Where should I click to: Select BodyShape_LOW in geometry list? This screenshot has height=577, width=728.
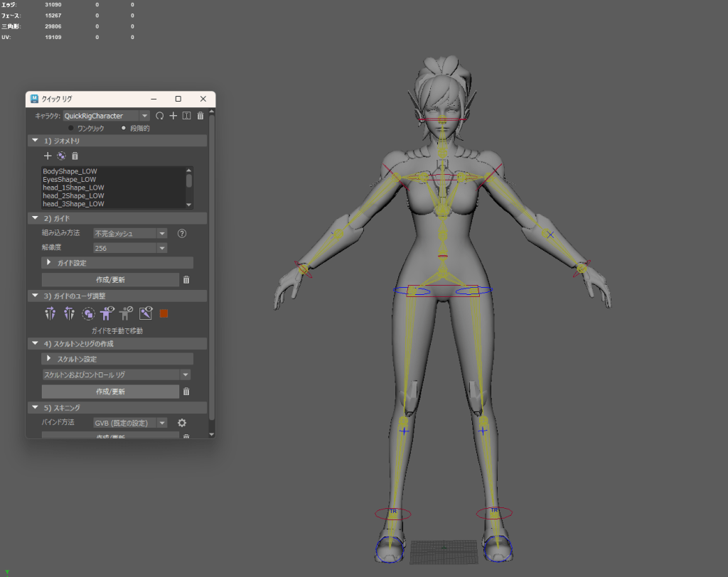click(70, 171)
